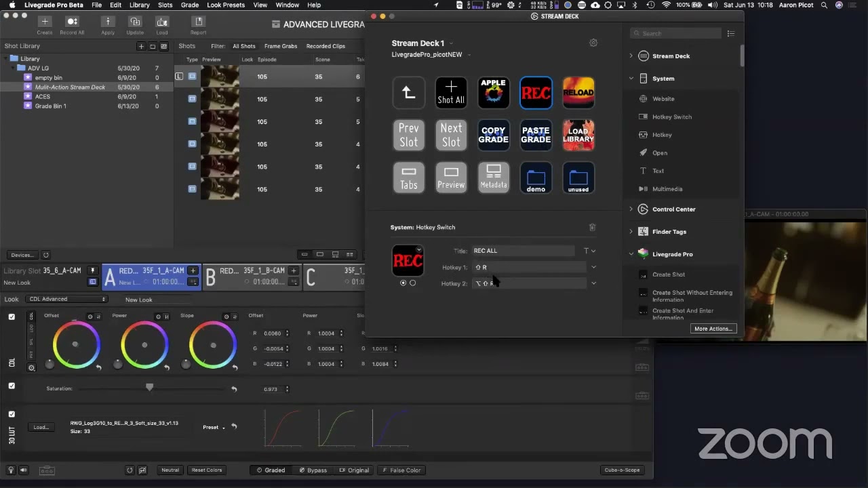Open the Look Presets menu
This screenshot has width=868, height=488.
click(226, 5)
